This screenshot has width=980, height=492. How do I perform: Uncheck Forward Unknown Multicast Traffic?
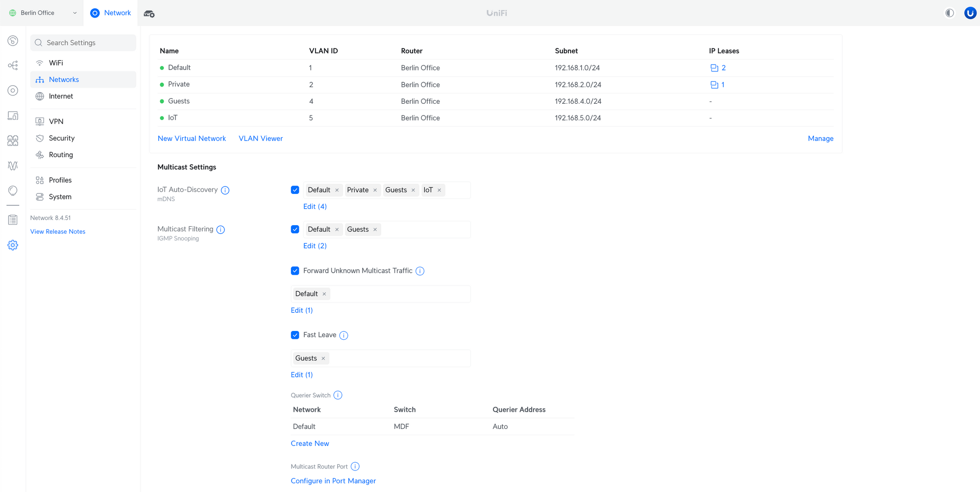(x=295, y=271)
